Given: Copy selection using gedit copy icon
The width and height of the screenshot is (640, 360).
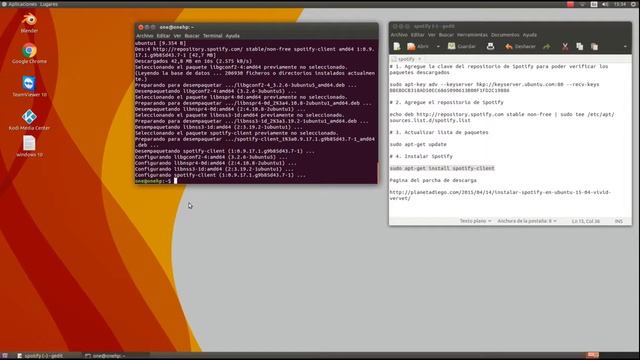Looking at the screenshot, I should [x=580, y=47].
